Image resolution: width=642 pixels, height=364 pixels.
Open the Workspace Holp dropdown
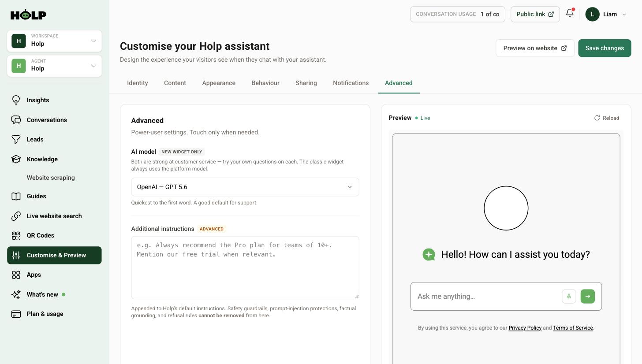[x=54, y=41]
